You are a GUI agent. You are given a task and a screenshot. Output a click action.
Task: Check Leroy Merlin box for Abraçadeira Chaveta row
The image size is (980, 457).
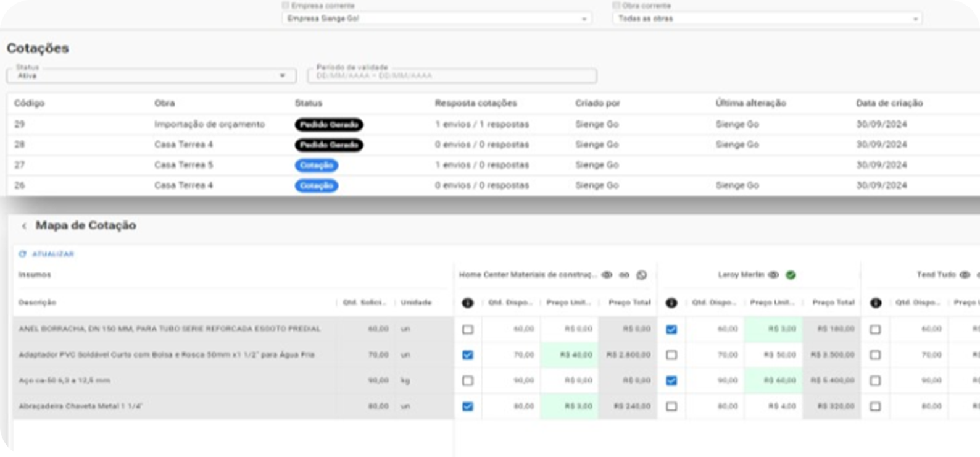671,406
